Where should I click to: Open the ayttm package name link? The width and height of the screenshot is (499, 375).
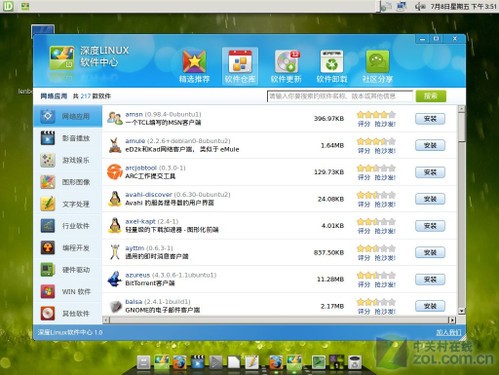134,248
